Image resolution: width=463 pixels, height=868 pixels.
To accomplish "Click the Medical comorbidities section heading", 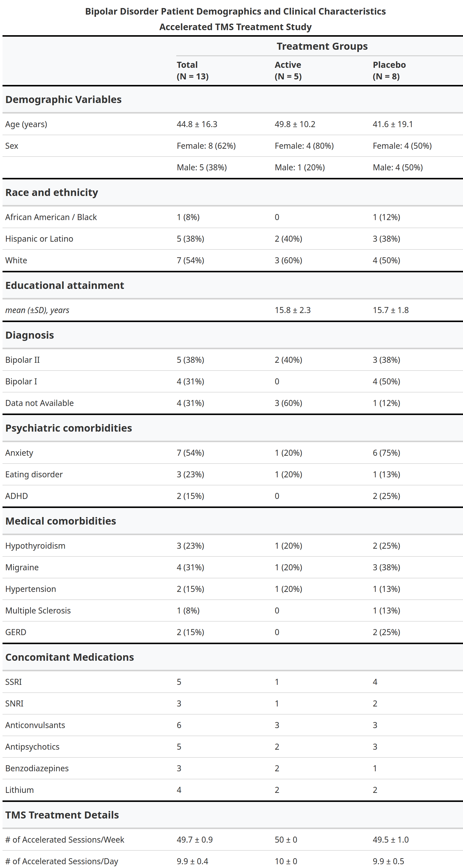I will tap(61, 521).
